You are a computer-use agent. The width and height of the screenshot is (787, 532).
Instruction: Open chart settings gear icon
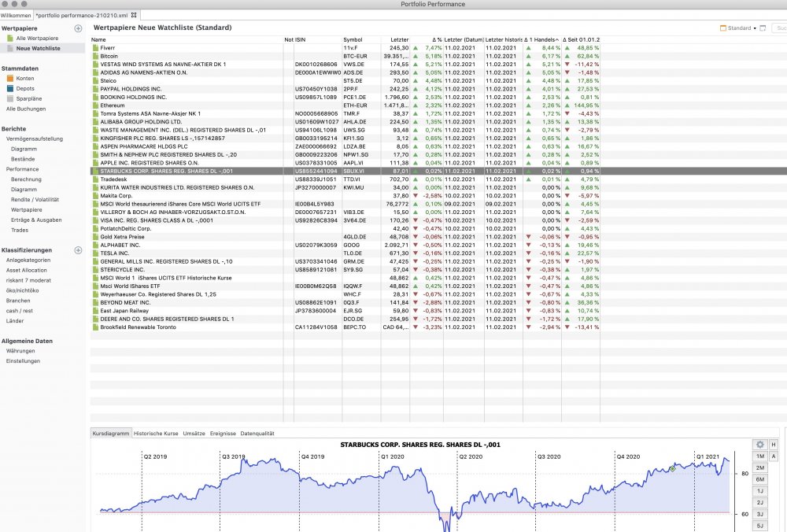tap(759, 445)
